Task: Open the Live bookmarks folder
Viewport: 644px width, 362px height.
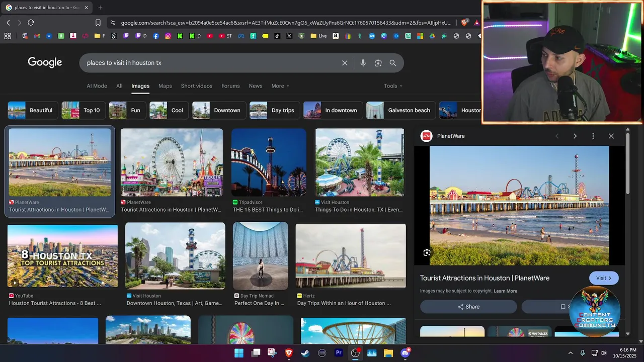Action: coord(318,36)
